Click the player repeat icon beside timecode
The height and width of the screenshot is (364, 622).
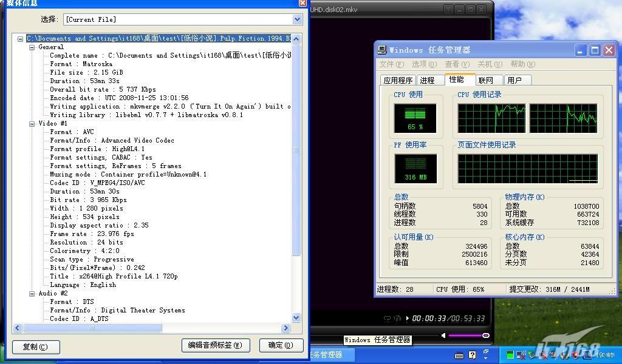388,318
